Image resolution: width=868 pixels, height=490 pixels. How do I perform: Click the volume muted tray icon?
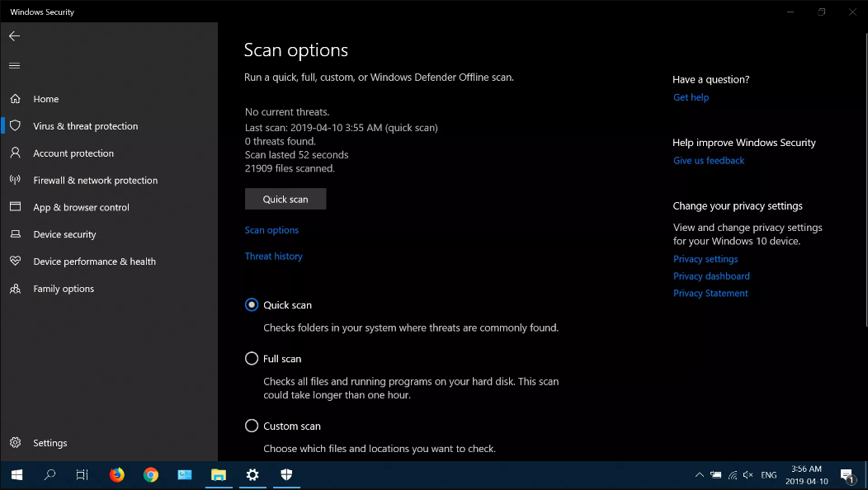click(748, 475)
